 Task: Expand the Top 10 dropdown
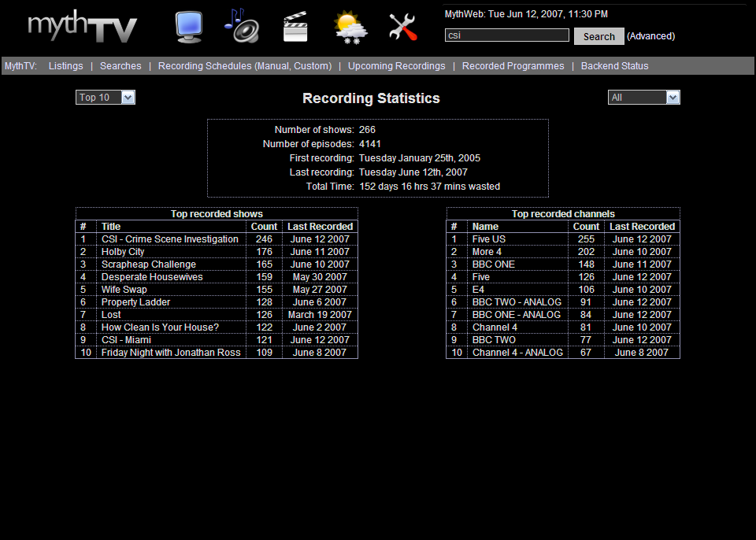click(105, 98)
